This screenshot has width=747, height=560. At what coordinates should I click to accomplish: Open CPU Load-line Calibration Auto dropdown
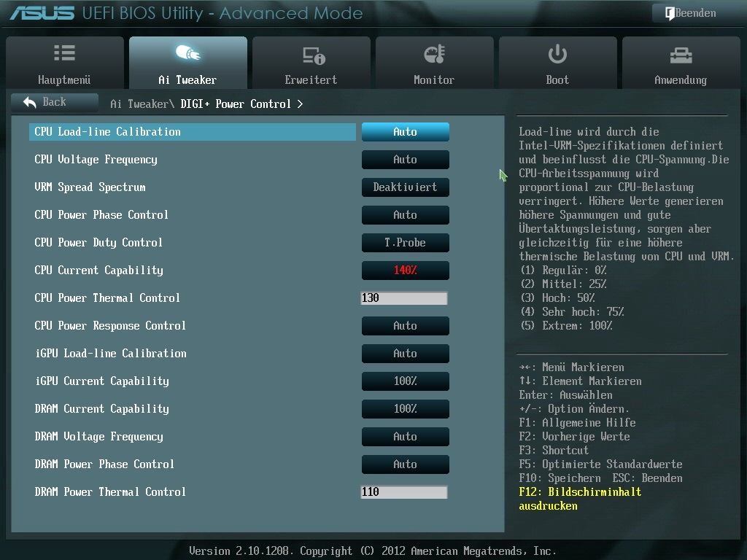click(x=405, y=132)
